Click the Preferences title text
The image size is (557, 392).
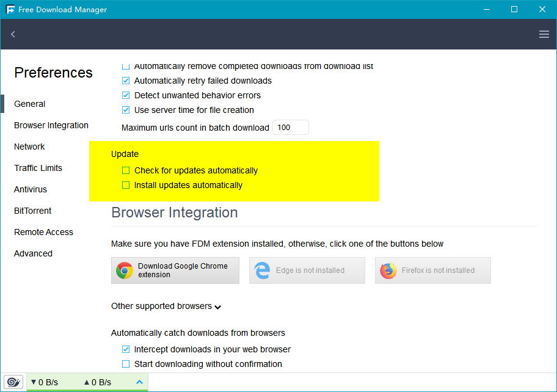[x=53, y=73]
